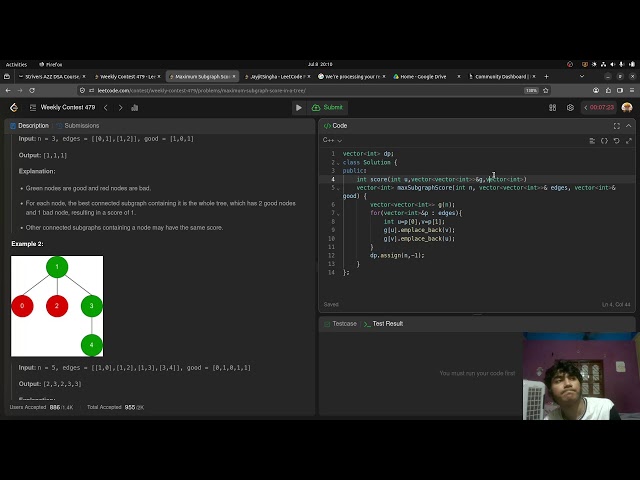Viewport: 640px width, 480px height.
Task: Click the curly braces icon in editor toolbar
Action: tap(604, 141)
